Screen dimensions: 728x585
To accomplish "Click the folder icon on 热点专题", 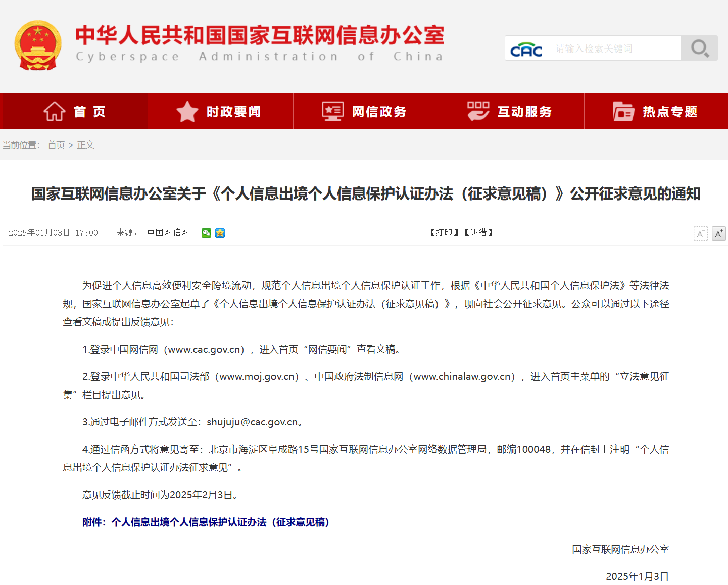I will [x=623, y=111].
